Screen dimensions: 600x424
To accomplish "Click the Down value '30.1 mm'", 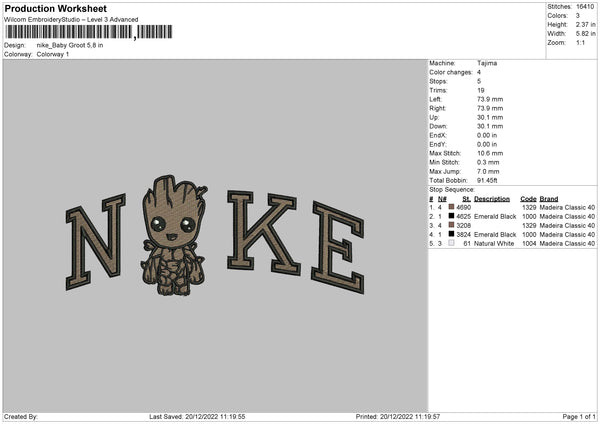I will tap(490, 126).
